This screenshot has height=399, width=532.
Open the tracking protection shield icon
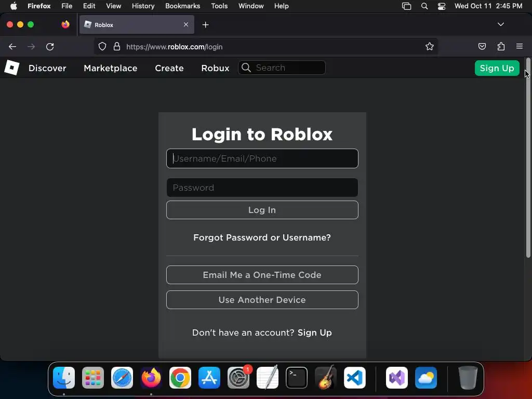pyautogui.click(x=102, y=46)
